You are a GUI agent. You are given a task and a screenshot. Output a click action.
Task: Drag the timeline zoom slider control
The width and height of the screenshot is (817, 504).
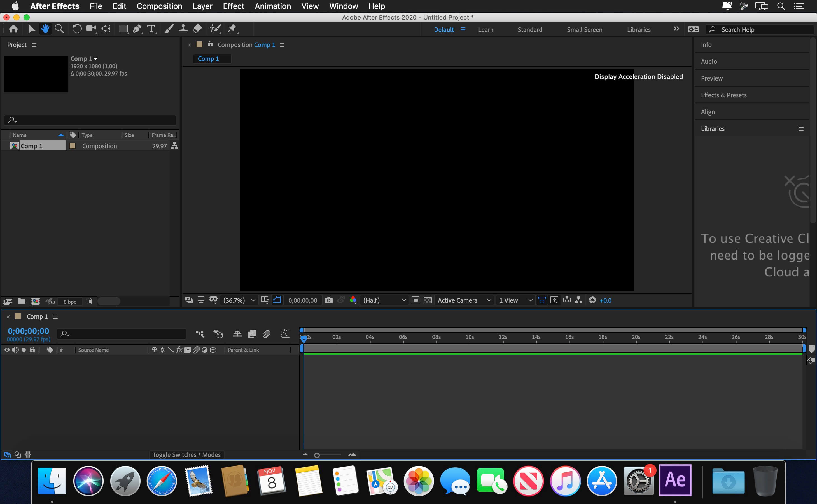pyautogui.click(x=317, y=455)
